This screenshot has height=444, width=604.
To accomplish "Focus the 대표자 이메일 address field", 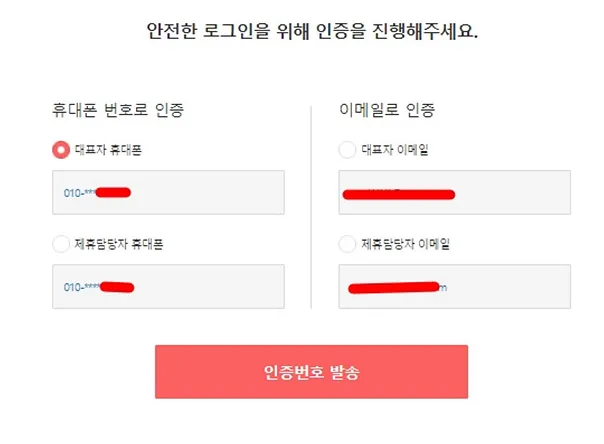I will pos(455,192).
